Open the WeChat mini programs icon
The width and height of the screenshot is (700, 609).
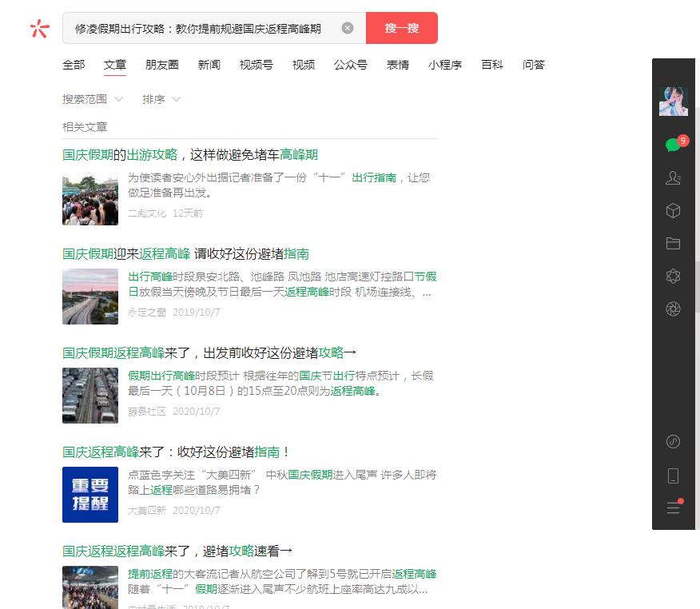673,442
